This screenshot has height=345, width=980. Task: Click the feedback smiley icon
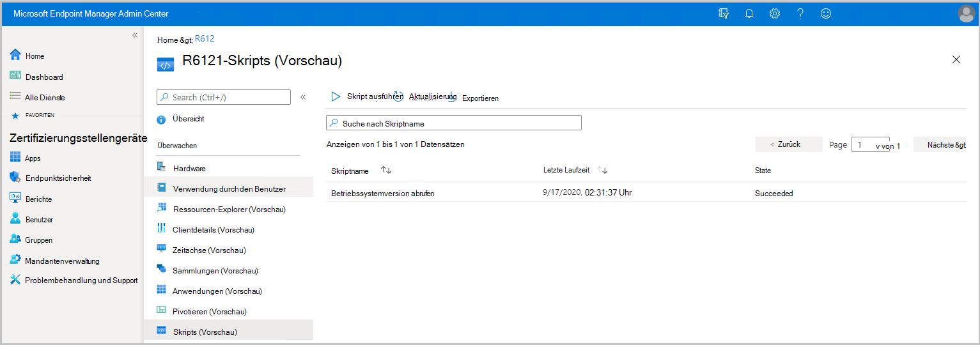tap(826, 13)
